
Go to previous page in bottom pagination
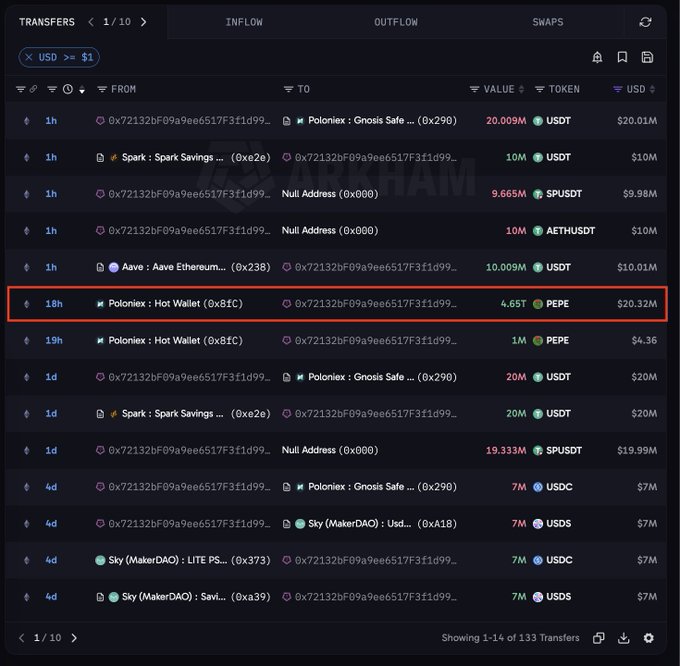21,638
